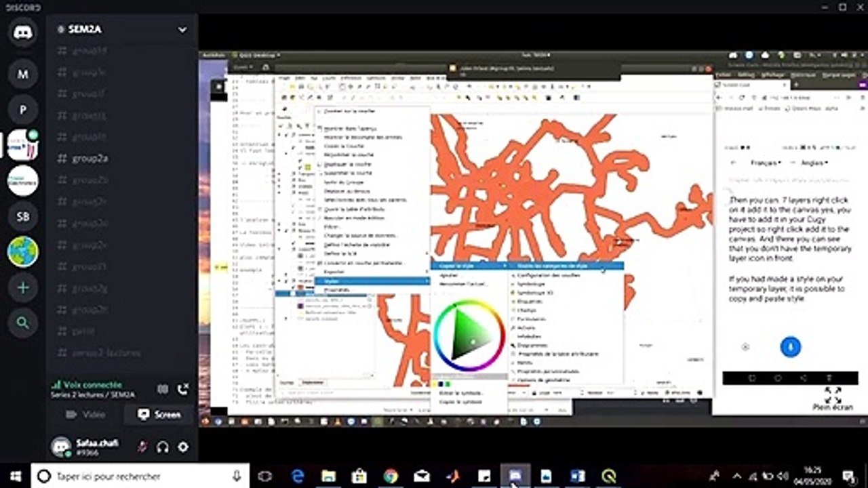This screenshot has height=488, width=868.
Task: Switch to Discord taskbar icon
Action: click(x=515, y=476)
